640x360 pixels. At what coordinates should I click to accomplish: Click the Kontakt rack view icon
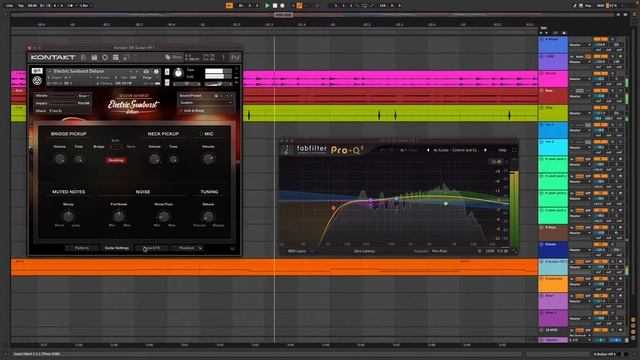click(x=116, y=58)
